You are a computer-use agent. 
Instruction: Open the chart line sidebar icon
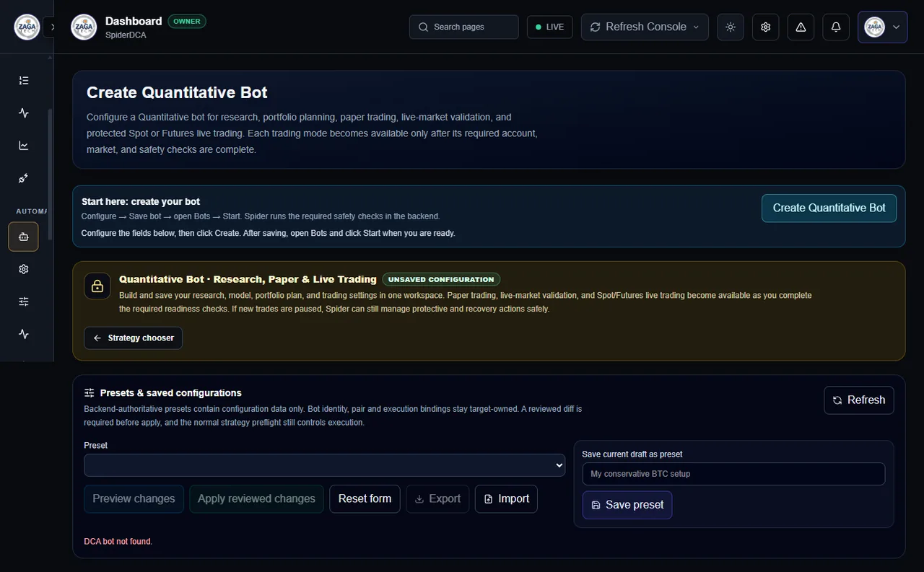tap(24, 146)
